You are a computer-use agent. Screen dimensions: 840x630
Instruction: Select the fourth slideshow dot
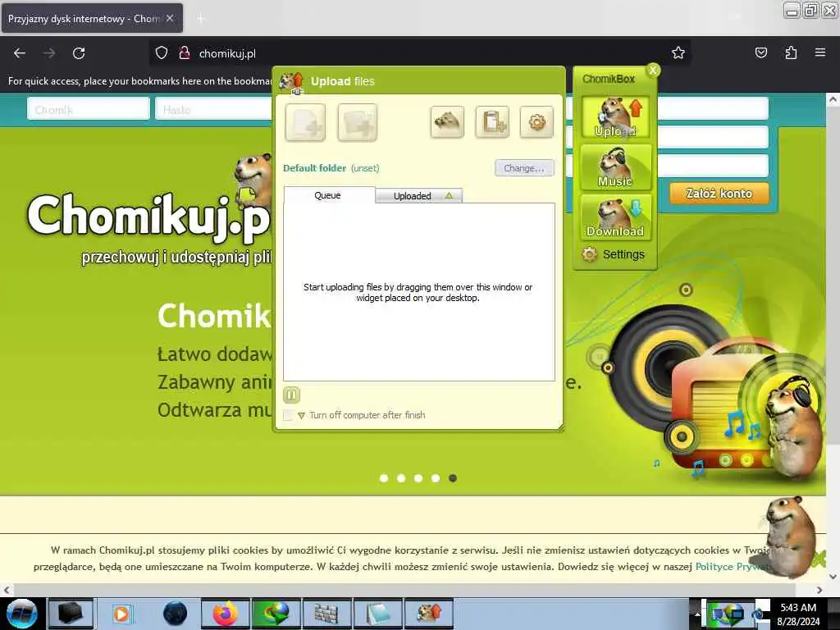click(436, 478)
